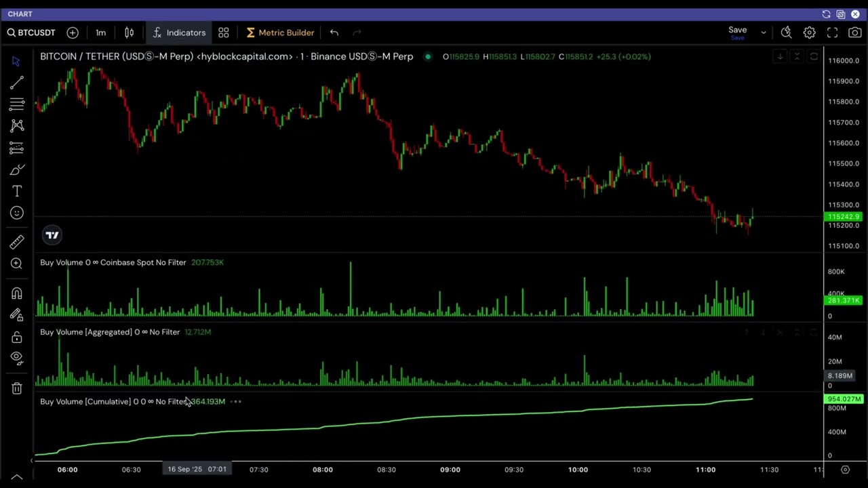Select the cursor arrow tool
The width and height of the screenshot is (868, 488).
pos(17,62)
